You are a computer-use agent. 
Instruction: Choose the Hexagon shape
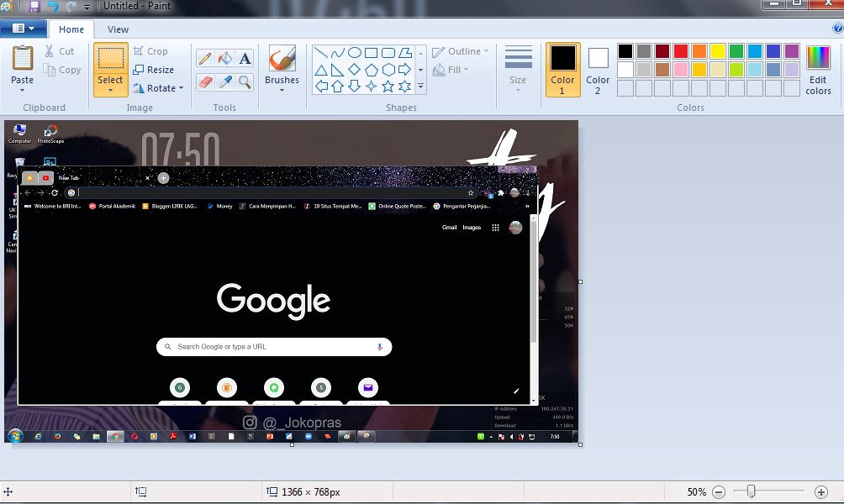pos(388,70)
